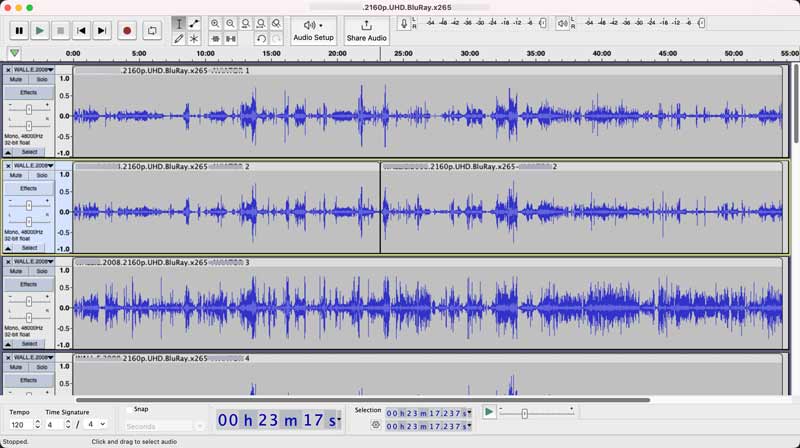Click the Share Audio button
The height and width of the screenshot is (448, 800).
[366, 31]
